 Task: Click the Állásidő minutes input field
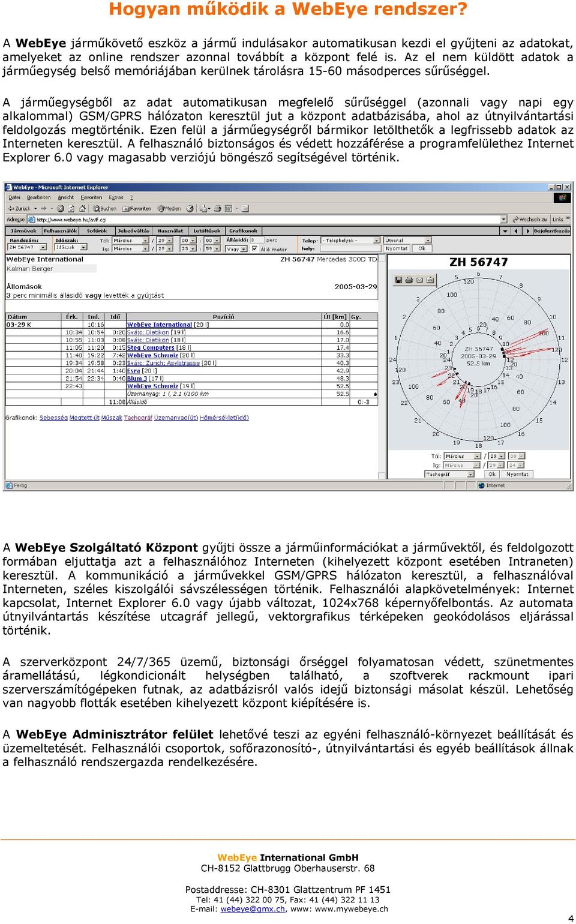tap(258, 240)
